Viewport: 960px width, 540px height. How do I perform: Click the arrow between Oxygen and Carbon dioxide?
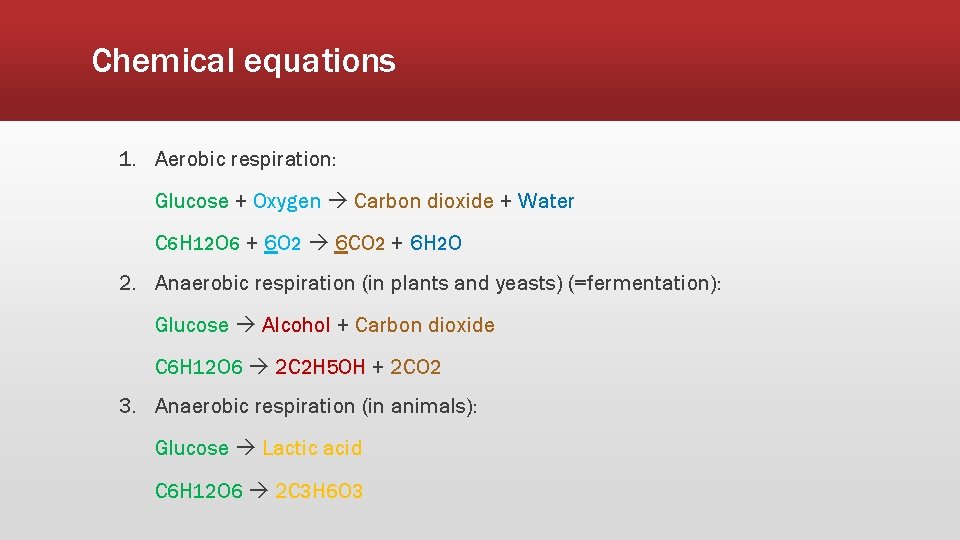pos(338,200)
